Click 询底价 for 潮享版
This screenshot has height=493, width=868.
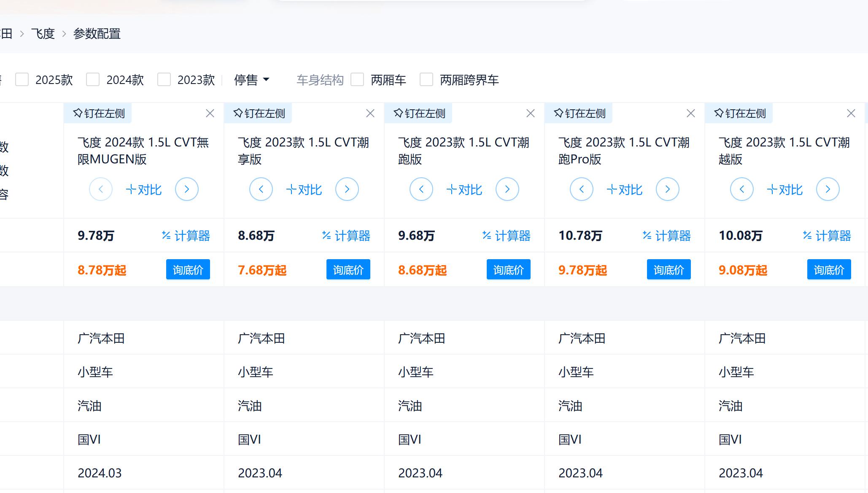(x=348, y=269)
